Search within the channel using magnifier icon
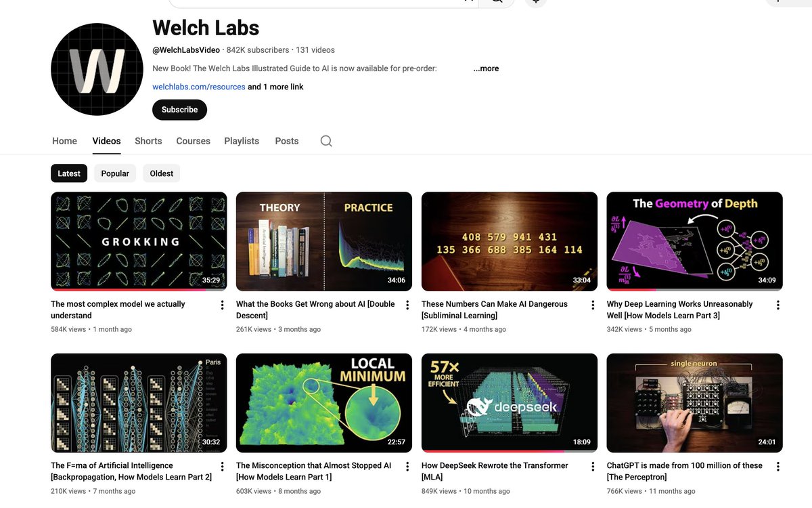This screenshot has height=508, width=812. coord(326,141)
